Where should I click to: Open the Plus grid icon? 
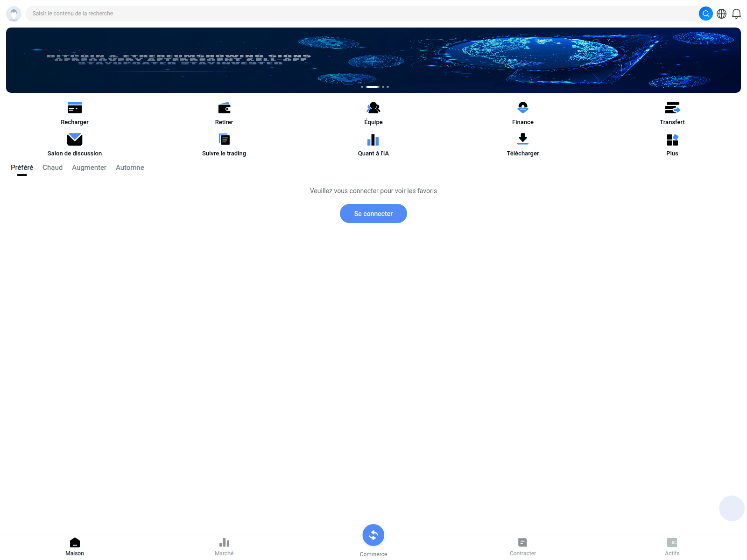point(672,140)
